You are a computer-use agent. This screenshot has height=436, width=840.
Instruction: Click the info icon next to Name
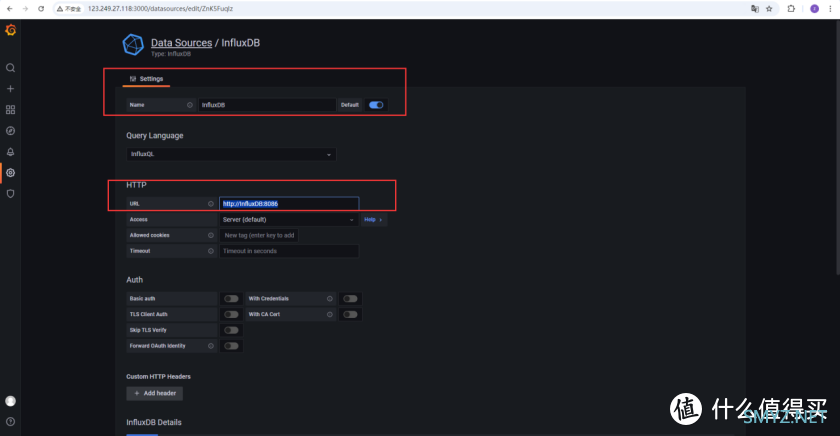click(190, 105)
